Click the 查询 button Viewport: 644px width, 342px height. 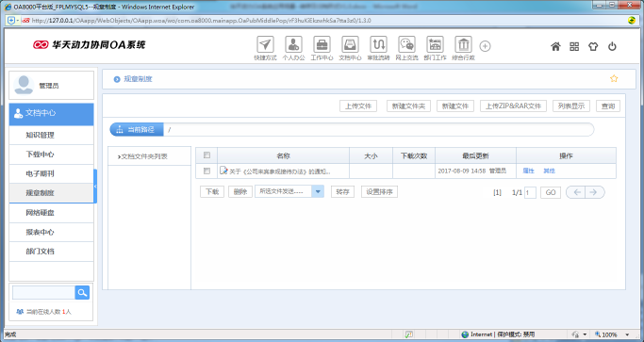[608, 106]
